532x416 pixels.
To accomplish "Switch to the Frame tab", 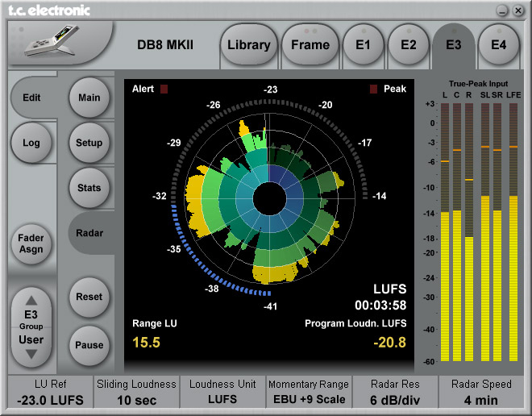I will (x=310, y=44).
